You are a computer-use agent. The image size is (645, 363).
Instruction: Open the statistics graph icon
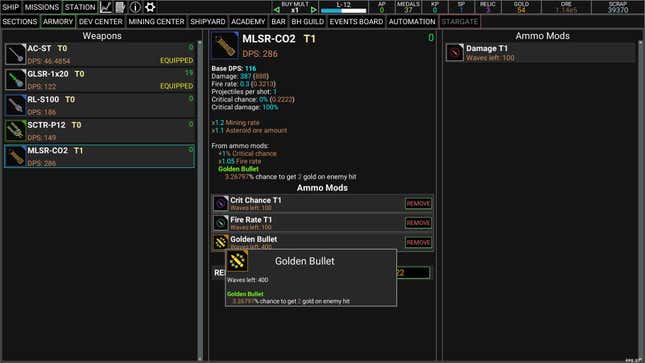(x=106, y=7)
